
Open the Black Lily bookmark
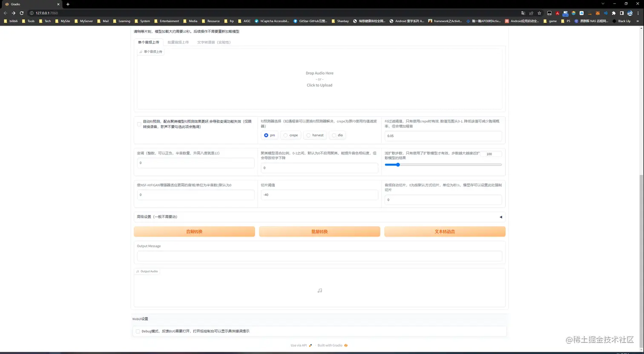tap(621, 21)
